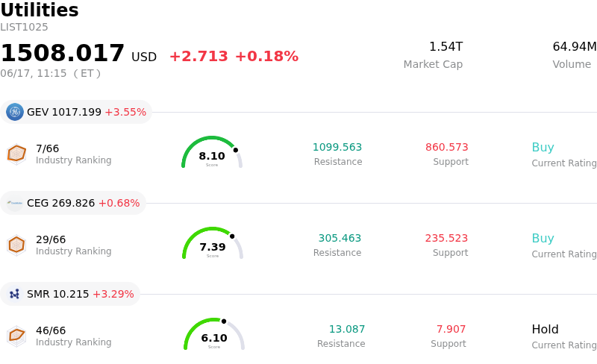
Task: Open CEG industry ranking radar icon
Action: 16,245
